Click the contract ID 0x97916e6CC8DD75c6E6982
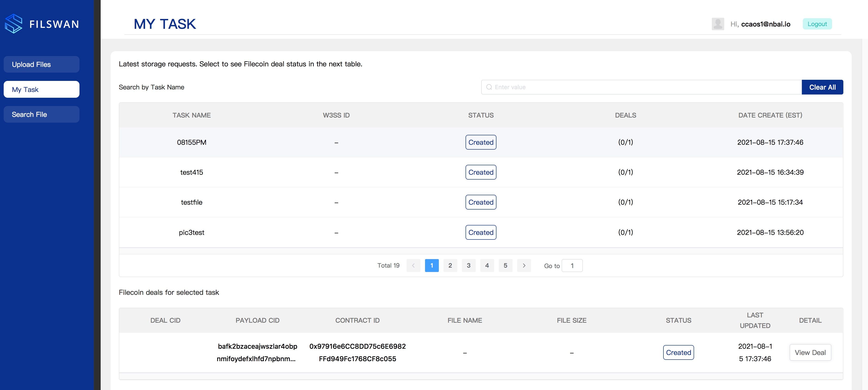The height and width of the screenshot is (390, 868). (x=358, y=346)
